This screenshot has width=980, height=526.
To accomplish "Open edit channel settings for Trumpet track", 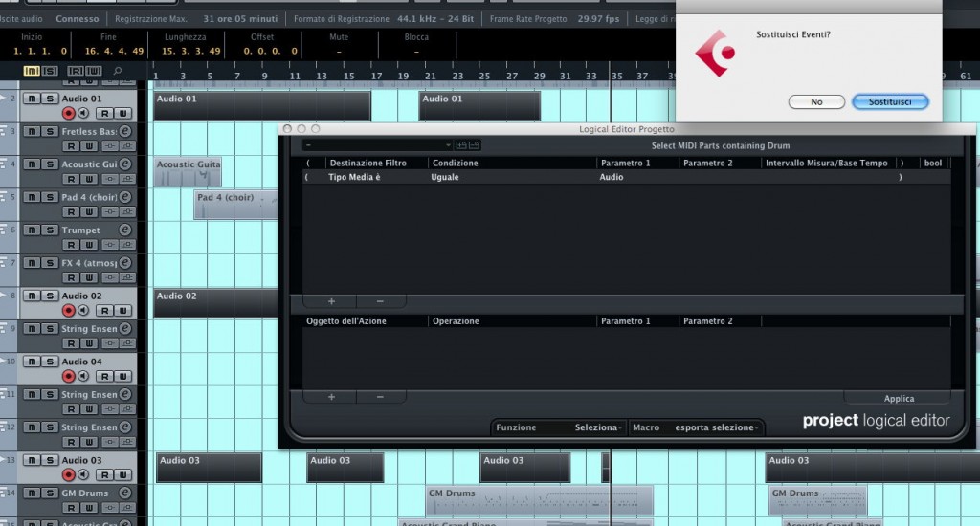I will [125, 230].
